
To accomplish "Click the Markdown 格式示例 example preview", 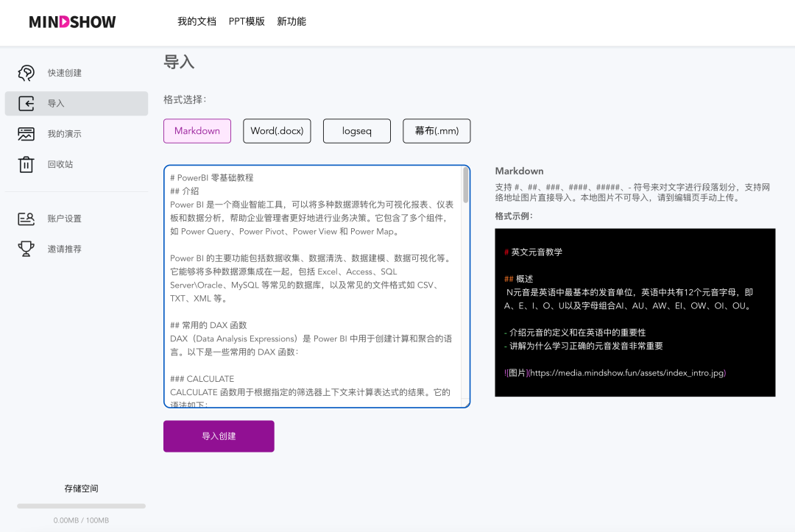I will [x=635, y=312].
